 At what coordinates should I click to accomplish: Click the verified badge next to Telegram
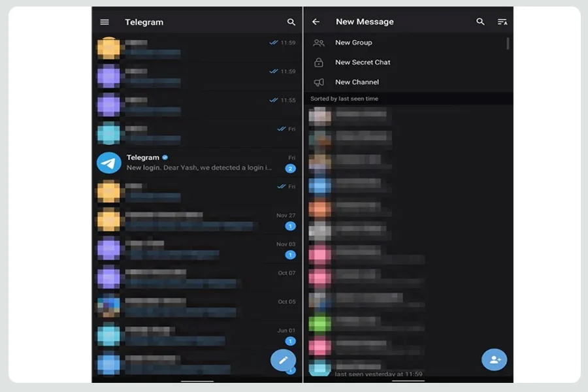coord(165,157)
